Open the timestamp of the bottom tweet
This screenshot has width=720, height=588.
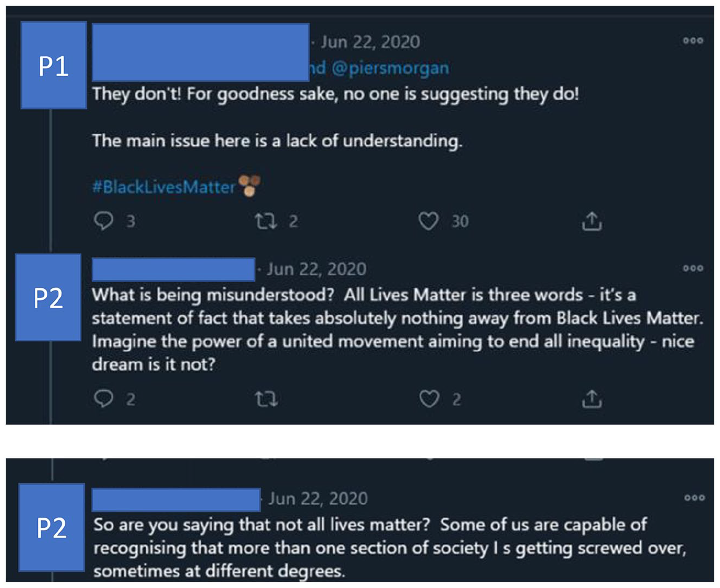[x=318, y=499]
